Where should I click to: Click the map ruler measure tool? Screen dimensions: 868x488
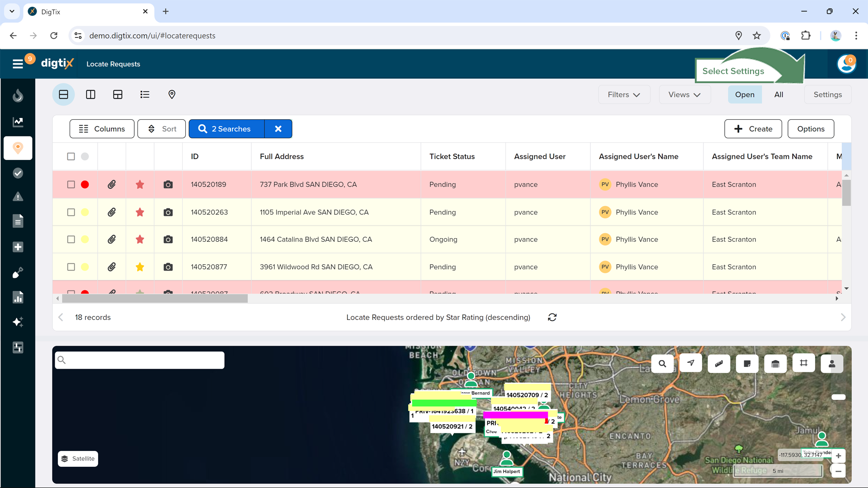(719, 363)
